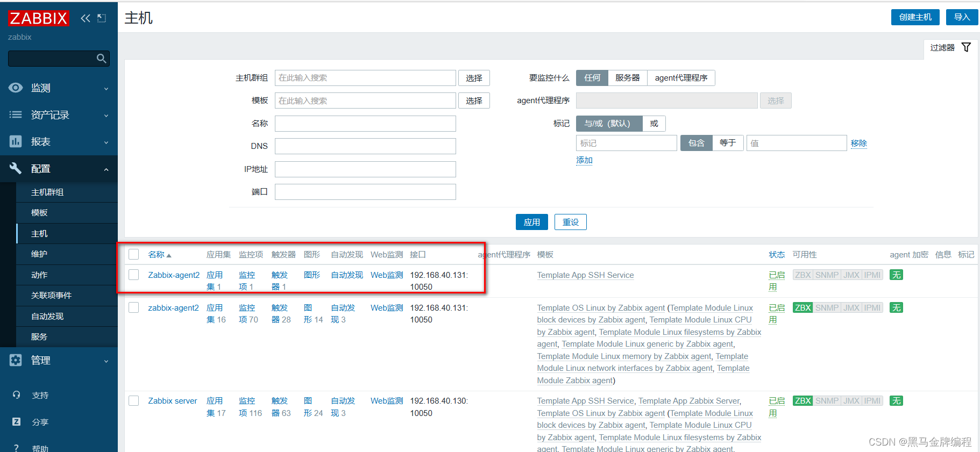Choose 包含 tag operator
This screenshot has height=452, width=980.
(697, 143)
